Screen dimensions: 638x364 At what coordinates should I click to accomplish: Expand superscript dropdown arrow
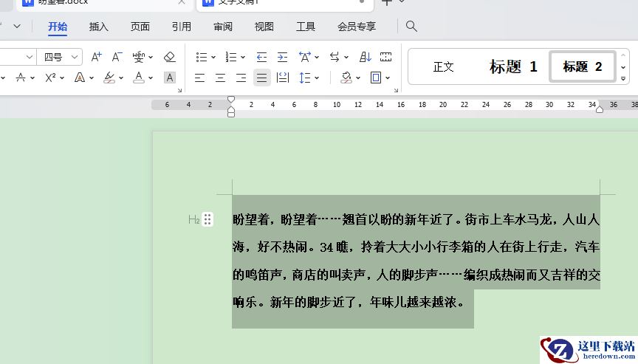[62, 78]
